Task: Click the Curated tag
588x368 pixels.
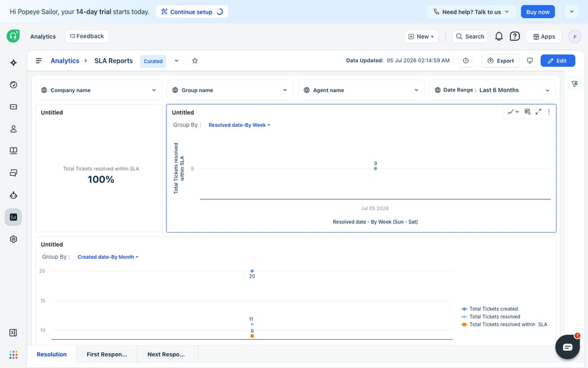Action: [x=153, y=61]
